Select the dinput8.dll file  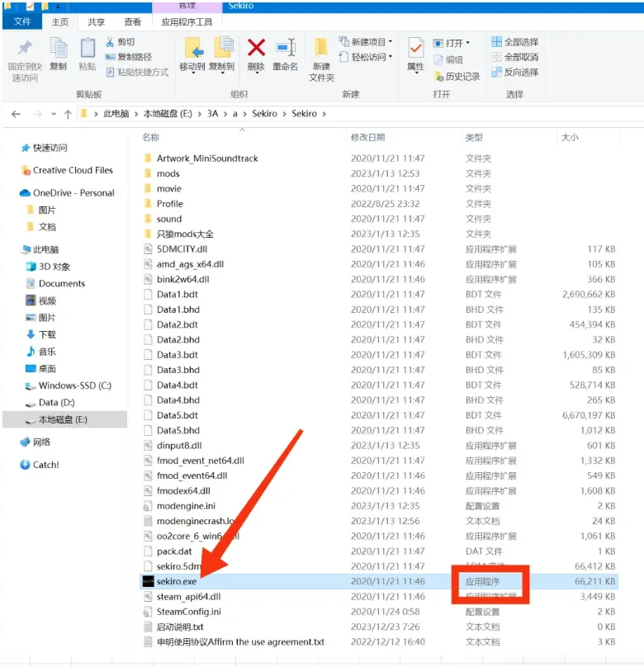[x=179, y=446]
